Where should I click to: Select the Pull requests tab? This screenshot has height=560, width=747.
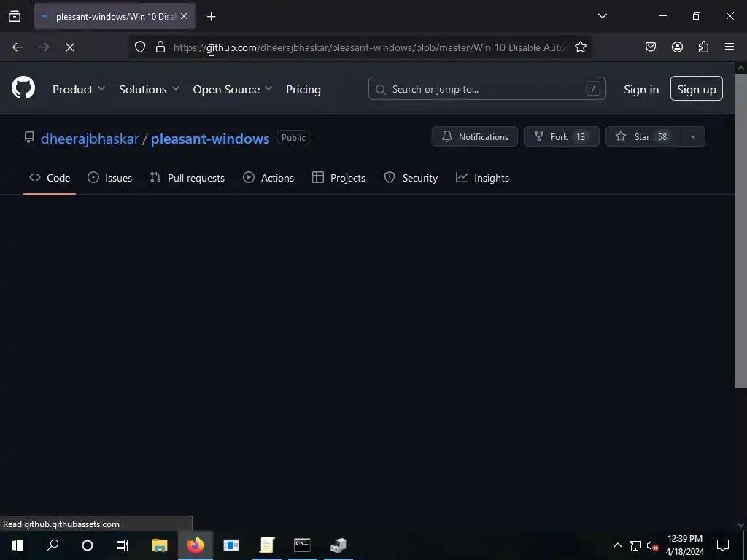[x=187, y=178]
